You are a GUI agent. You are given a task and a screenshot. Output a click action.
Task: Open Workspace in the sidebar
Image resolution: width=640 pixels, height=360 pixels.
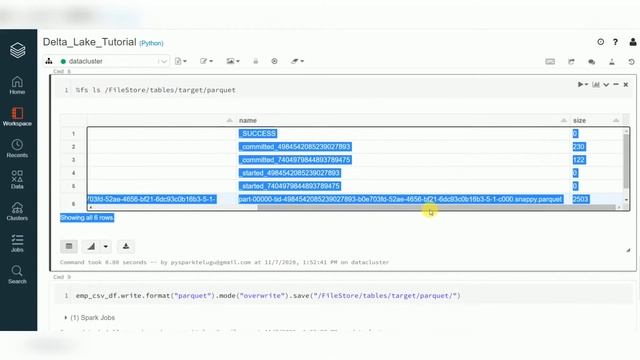[x=17, y=117]
